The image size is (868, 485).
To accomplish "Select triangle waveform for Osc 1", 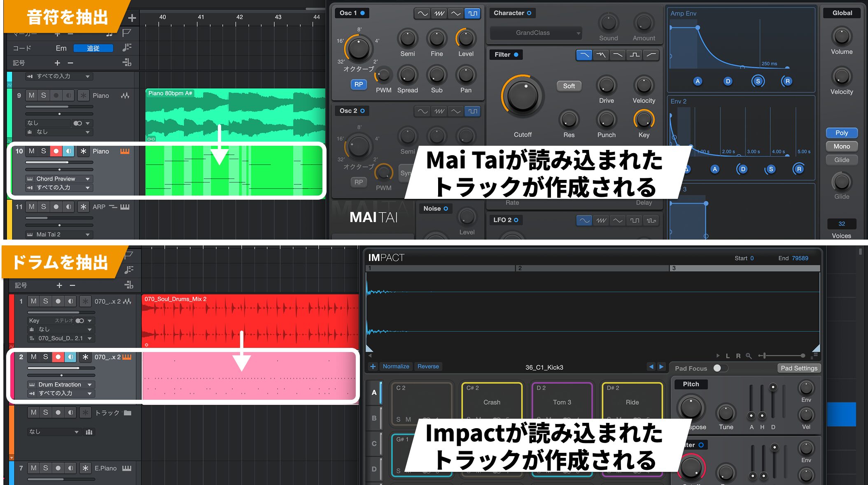I will [456, 14].
